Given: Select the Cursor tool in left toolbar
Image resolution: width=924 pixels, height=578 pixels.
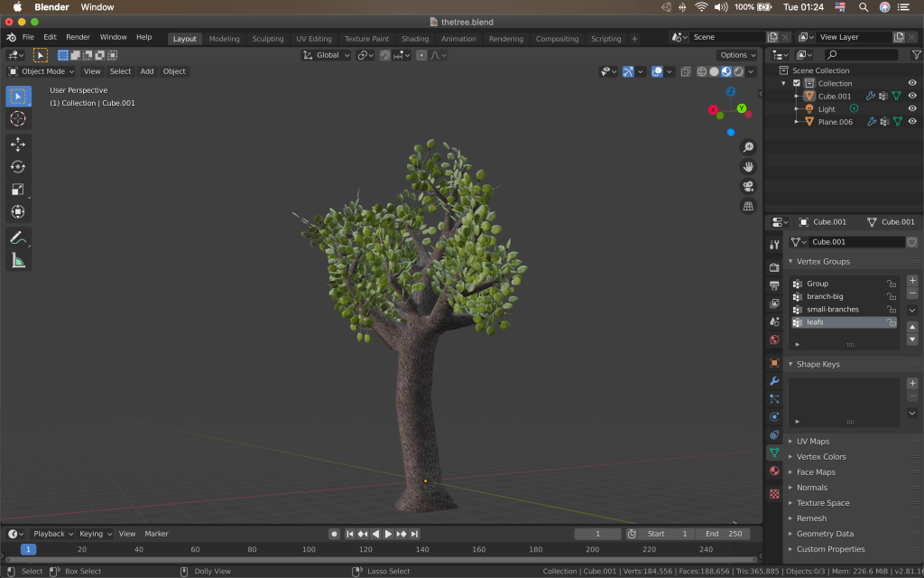Looking at the screenshot, I should tap(18, 118).
